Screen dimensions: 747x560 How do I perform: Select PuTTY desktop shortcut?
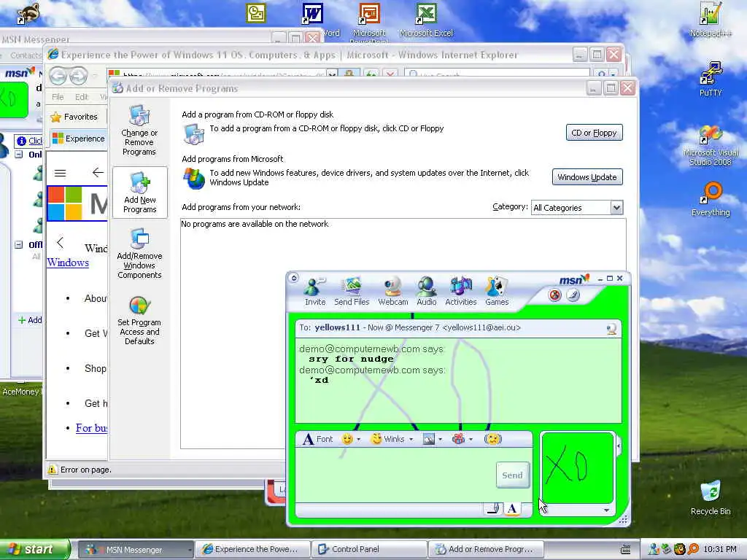[x=711, y=79]
